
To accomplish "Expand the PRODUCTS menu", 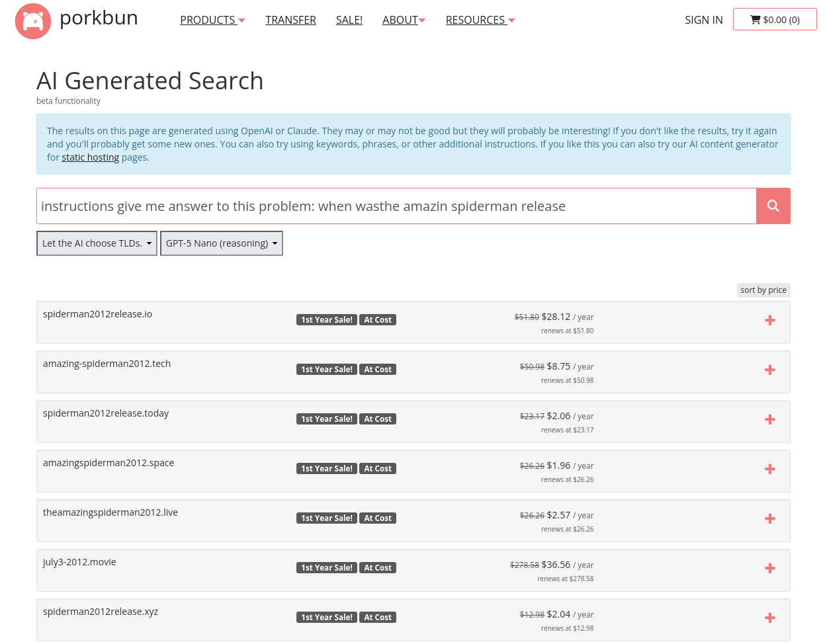I will click(212, 20).
